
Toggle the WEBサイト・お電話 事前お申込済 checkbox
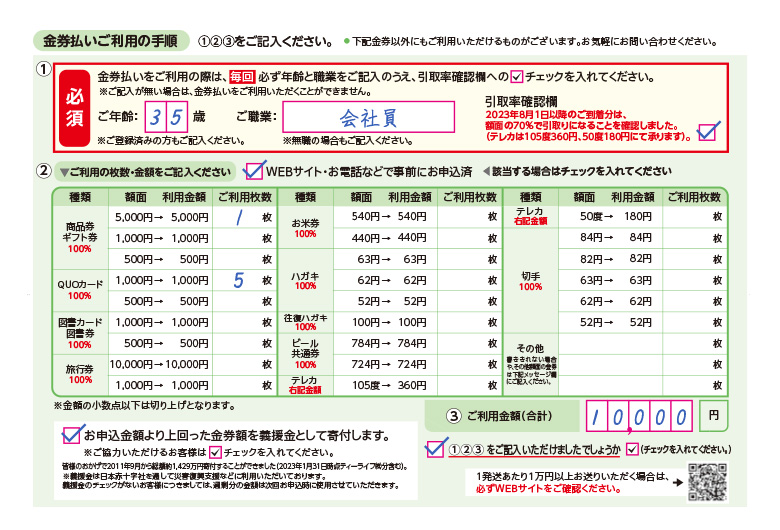tap(254, 171)
